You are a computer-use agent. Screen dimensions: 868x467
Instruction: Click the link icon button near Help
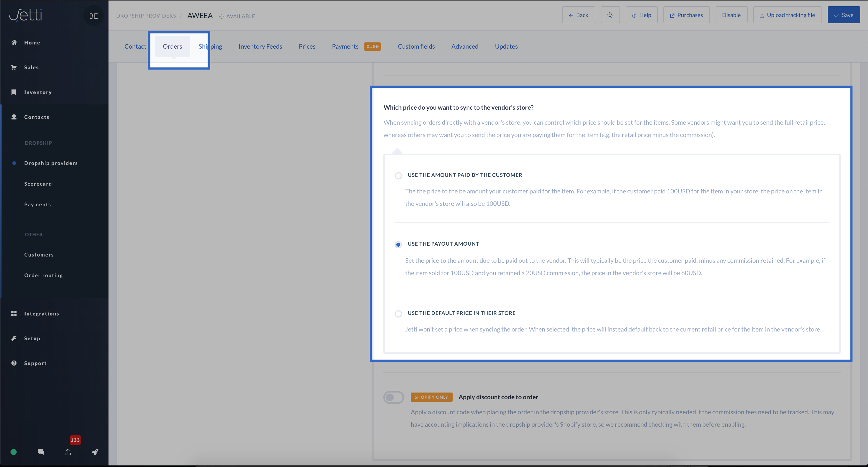610,15
